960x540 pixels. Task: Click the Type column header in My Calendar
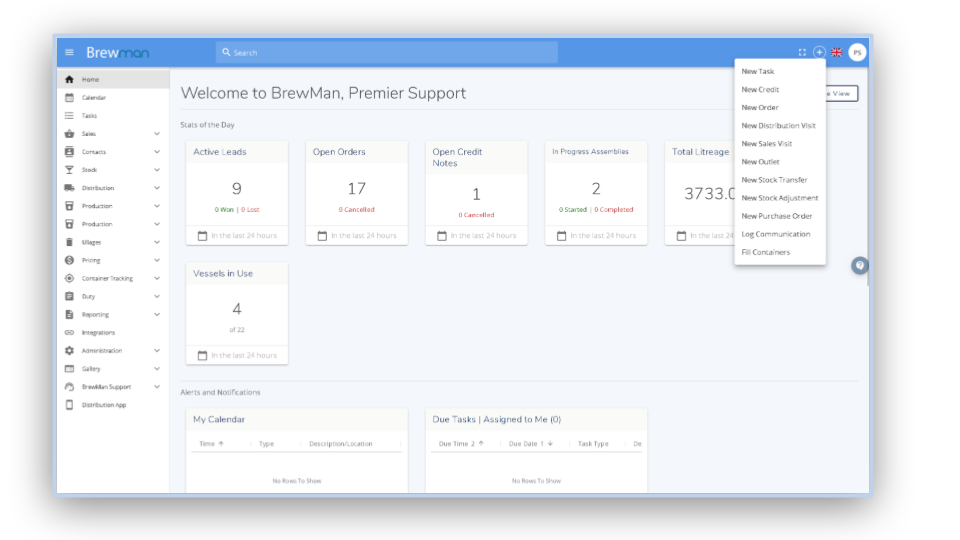click(x=266, y=444)
